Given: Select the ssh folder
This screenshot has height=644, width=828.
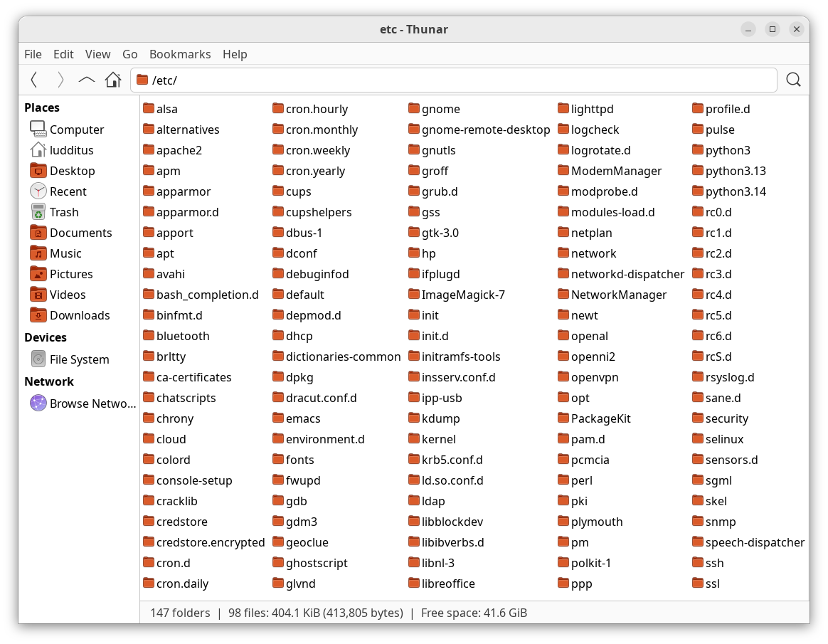Looking at the screenshot, I should click(713, 563).
